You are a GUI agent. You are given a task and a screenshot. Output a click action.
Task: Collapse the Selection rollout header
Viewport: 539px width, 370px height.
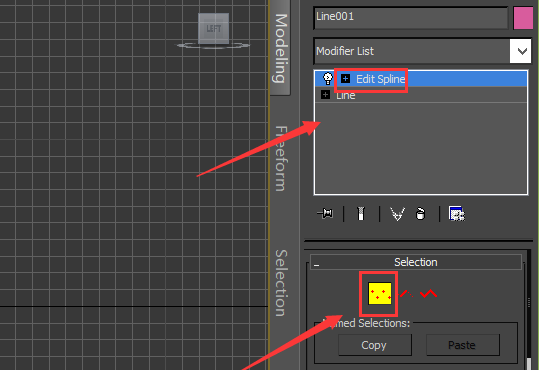(416, 262)
